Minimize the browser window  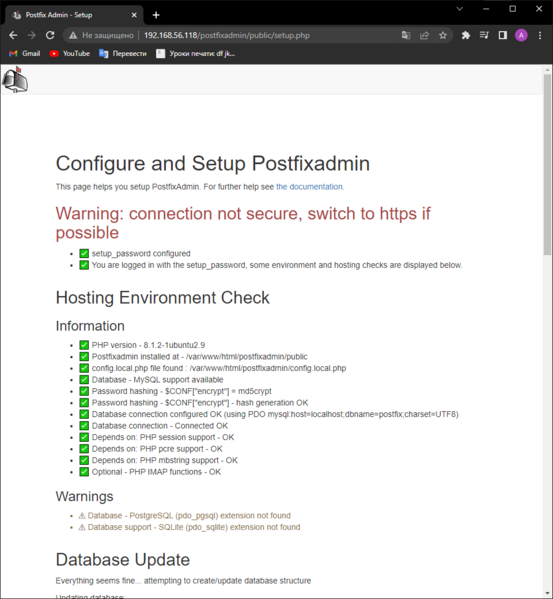pos(486,9)
